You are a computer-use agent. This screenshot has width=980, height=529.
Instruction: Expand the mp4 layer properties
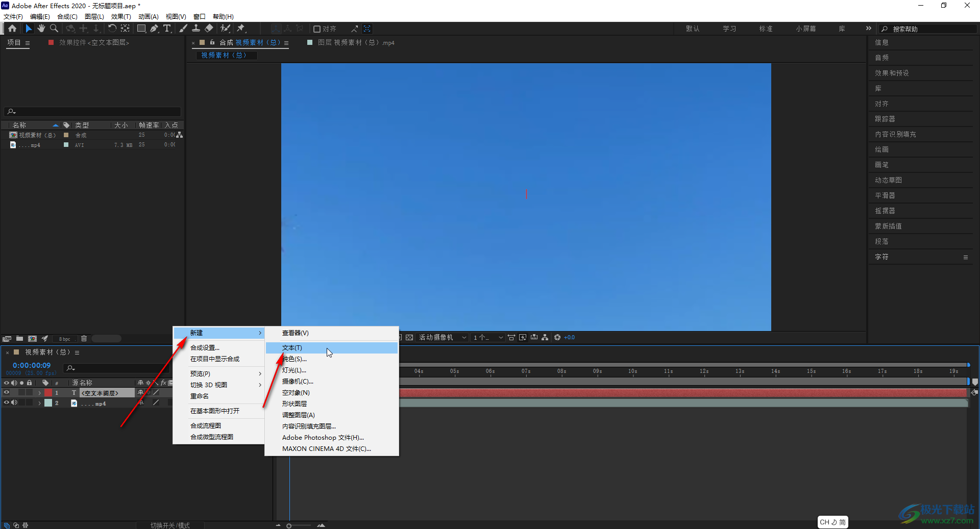39,404
